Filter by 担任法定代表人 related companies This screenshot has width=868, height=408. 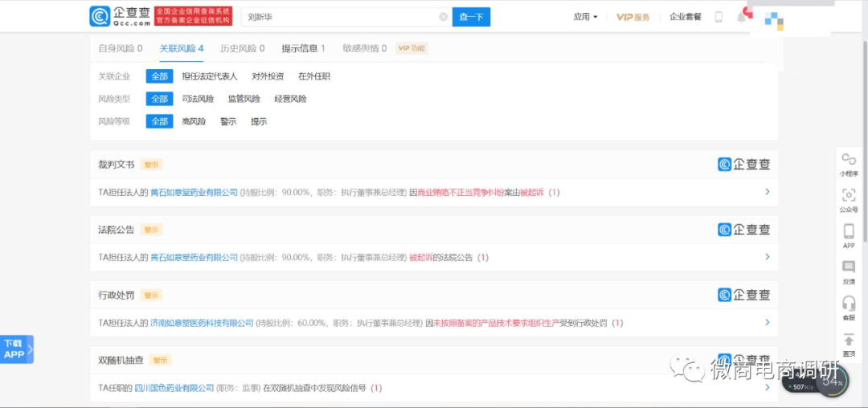pos(210,76)
